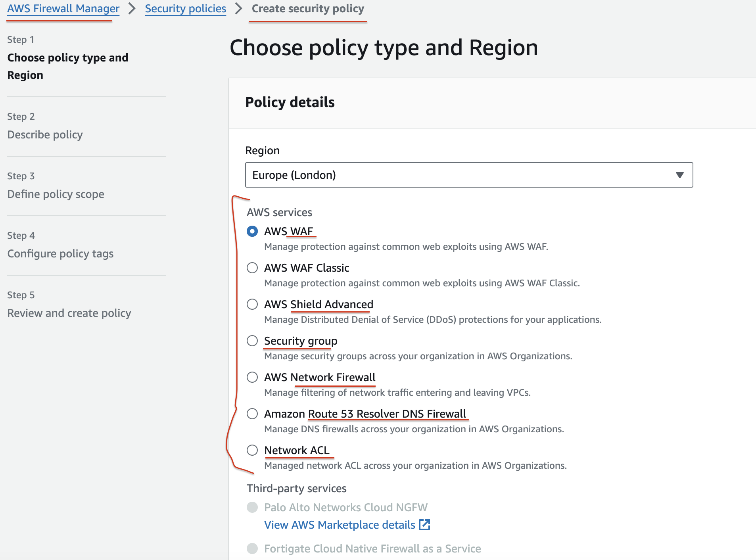
Task: Click Step 2 Describe policy in sidebar
Action: 45,135
